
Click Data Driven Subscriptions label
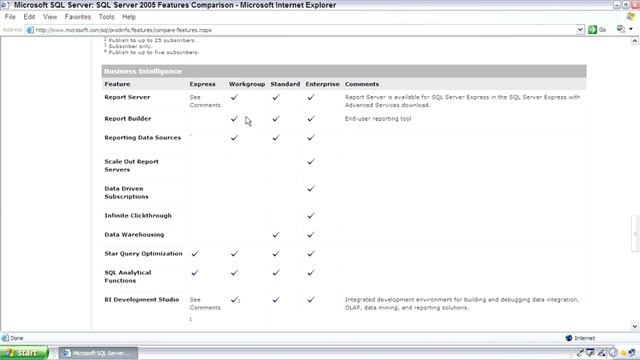126,193
